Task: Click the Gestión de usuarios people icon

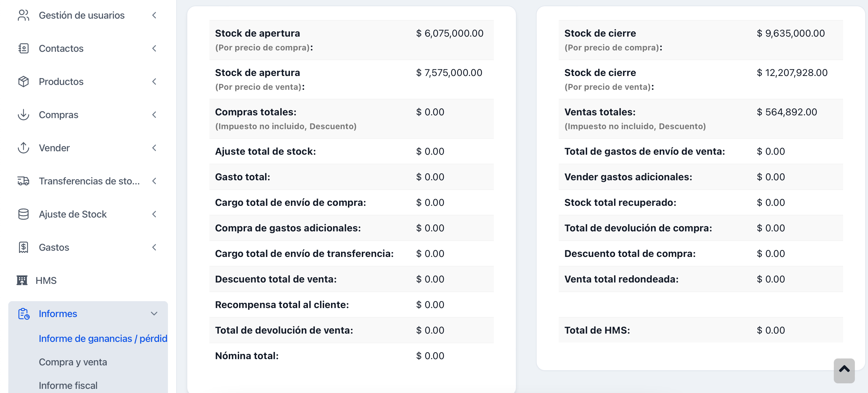Action: [23, 15]
